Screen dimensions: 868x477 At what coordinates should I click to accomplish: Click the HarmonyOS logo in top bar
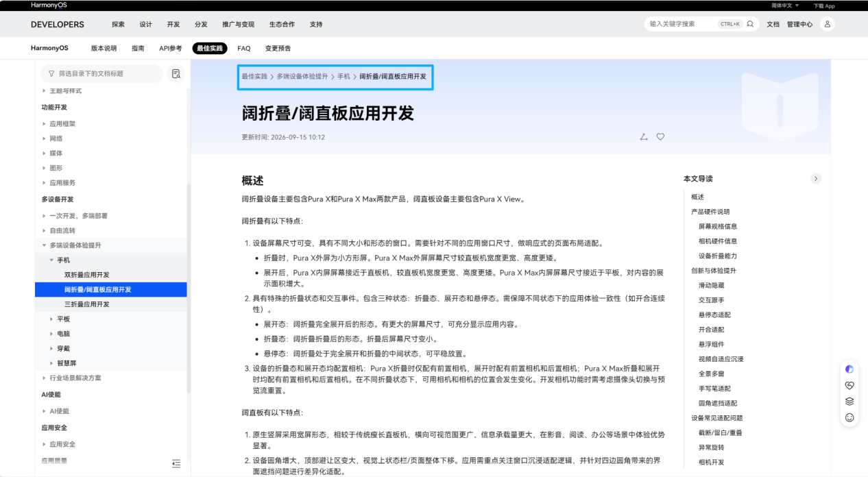coord(49,5)
